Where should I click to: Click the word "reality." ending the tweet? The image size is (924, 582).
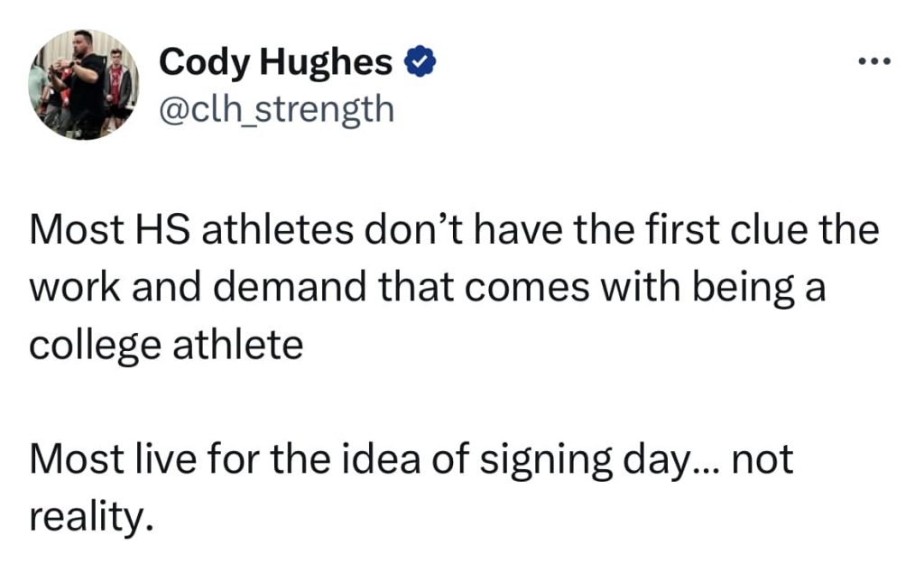91,517
